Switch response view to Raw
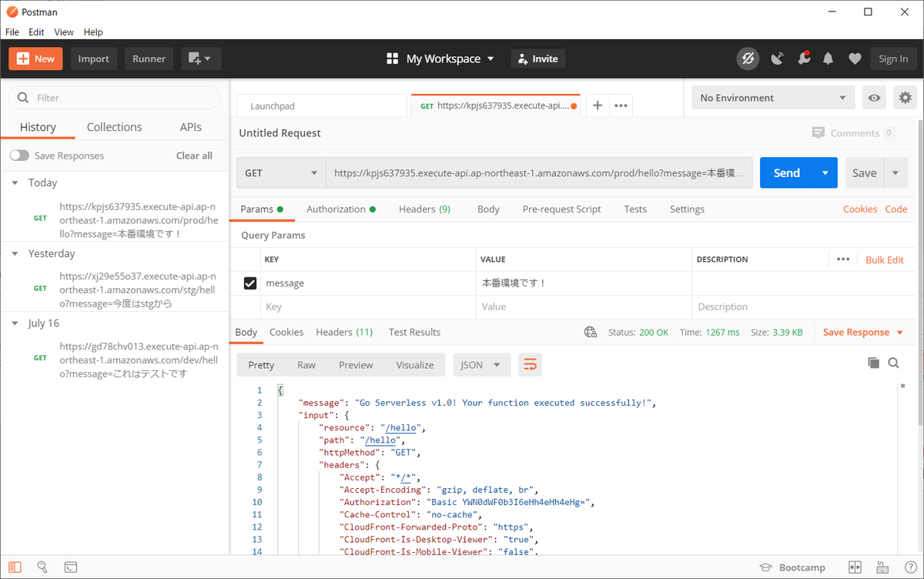 [306, 365]
